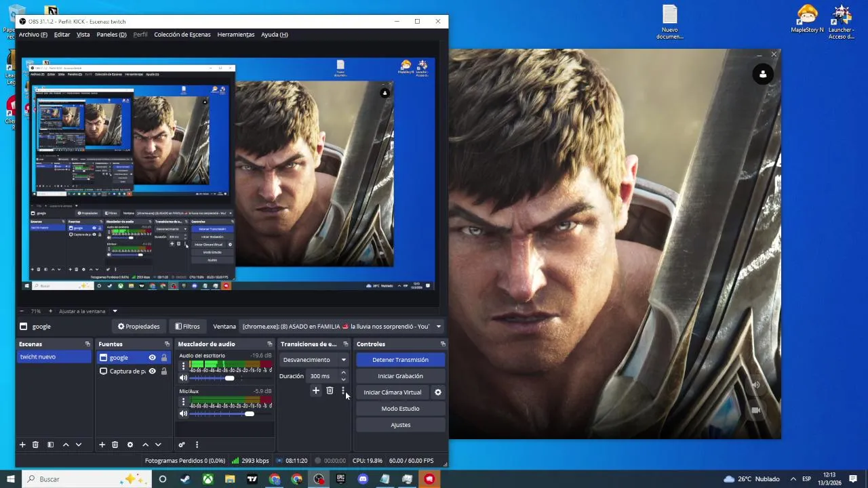Open Ajustes button

[x=400, y=425]
